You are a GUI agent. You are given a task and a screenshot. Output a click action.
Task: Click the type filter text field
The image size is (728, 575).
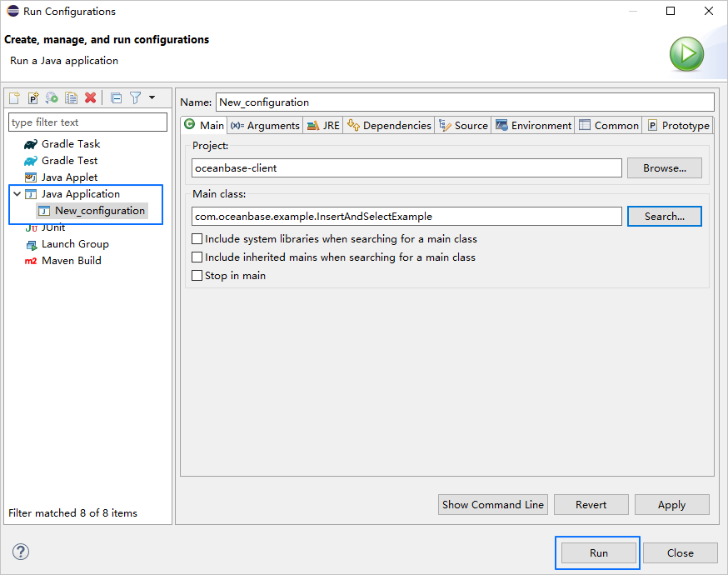pyautogui.click(x=88, y=122)
